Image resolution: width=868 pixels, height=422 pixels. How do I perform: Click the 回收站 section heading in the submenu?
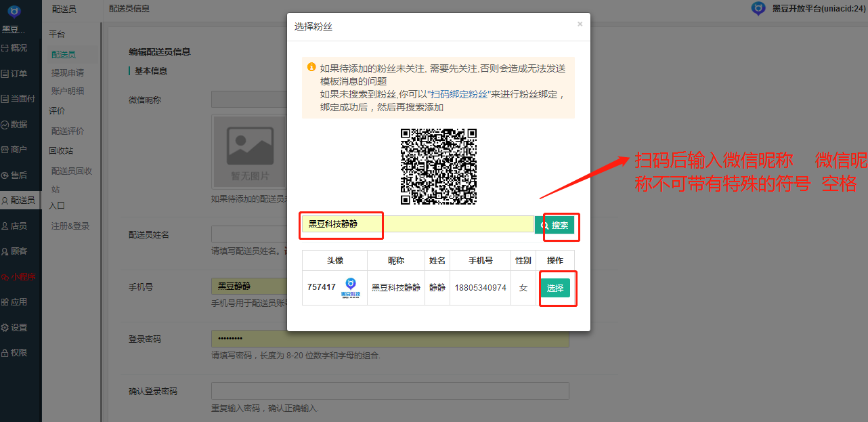click(61, 150)
